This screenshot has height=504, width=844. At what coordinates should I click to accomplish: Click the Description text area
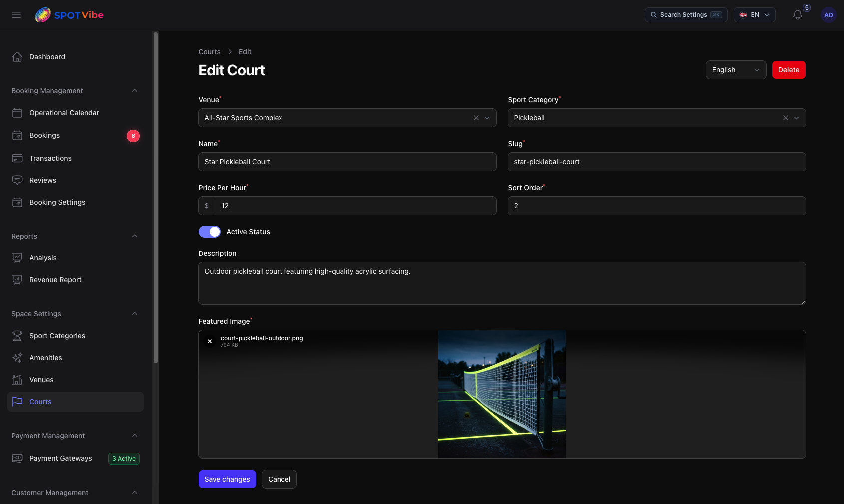point(502,283)
